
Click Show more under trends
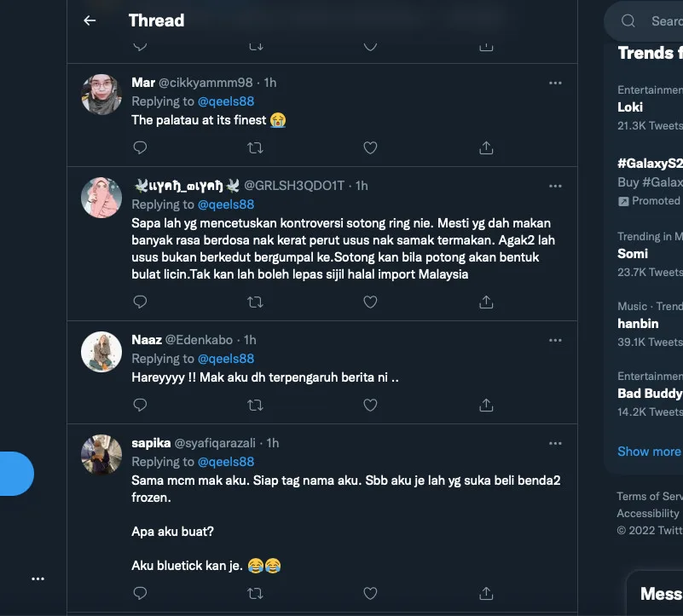(x=649, y=452)
